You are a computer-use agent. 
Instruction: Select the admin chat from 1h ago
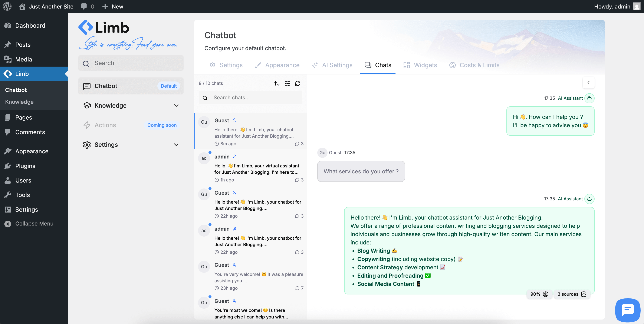(250, 167)
